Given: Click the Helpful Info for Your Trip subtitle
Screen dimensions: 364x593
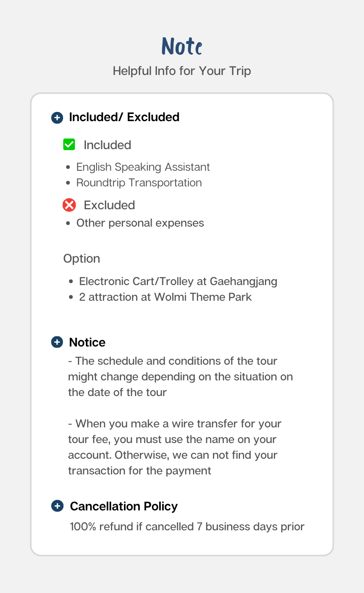Looking at the screenshot, I should point(182,71).
